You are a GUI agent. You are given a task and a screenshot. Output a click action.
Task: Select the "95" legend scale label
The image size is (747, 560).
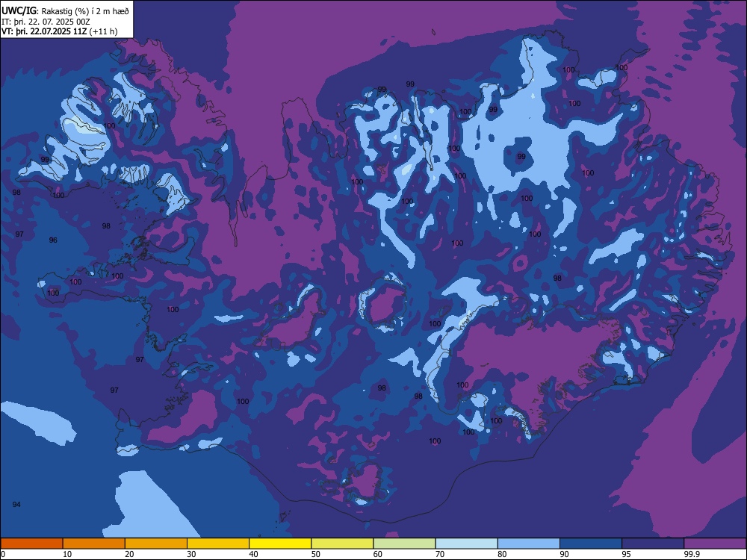[626, 554]
